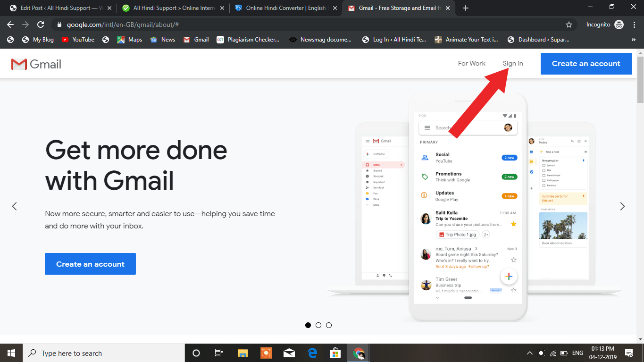
Task: Open the Gmail bookmark in bookmarks bar
Action: [196, 40]
